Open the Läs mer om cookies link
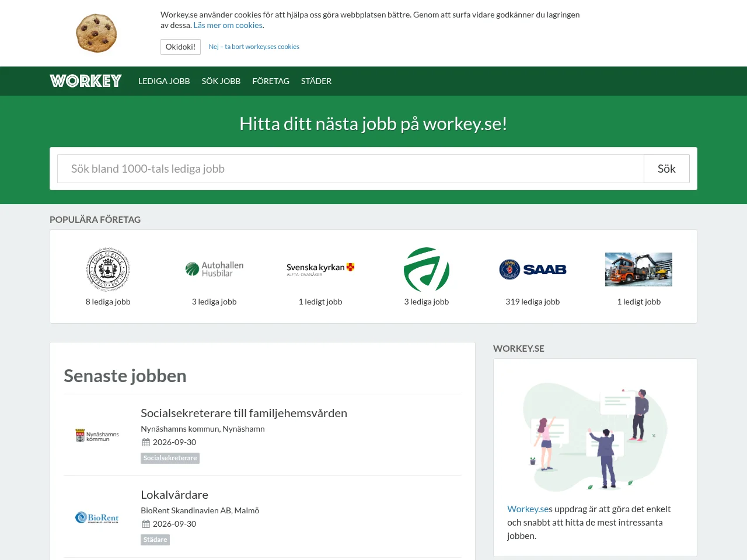Viewport: 747px width, 560px height. (x=228, y=25)
